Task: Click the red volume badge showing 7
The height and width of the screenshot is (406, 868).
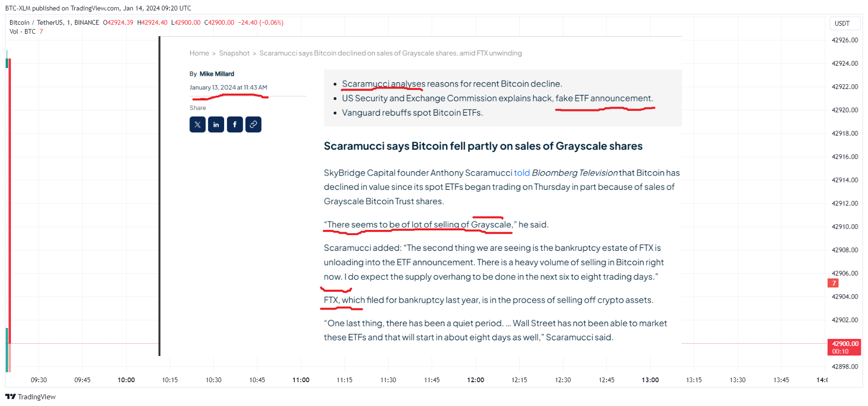Action: click(833, 283)
